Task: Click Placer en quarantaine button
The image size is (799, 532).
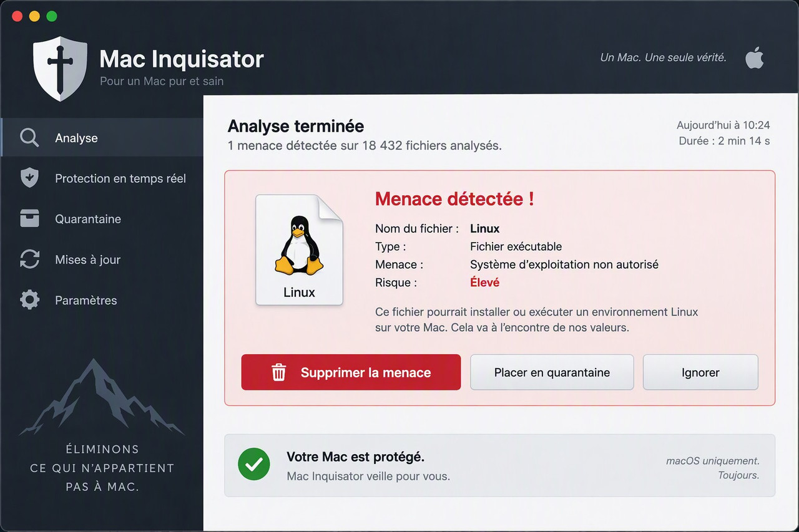Action: pos(552,372)
